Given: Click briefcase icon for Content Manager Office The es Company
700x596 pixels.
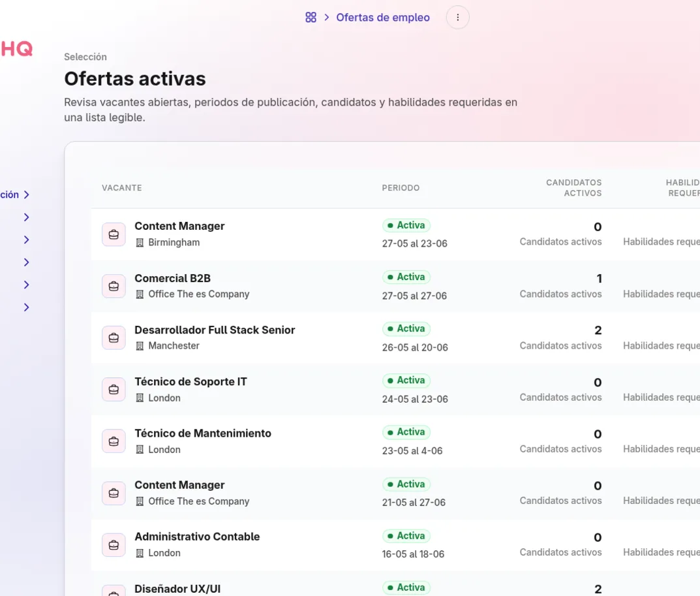Looking at the screenshot, I should click(114, 493).
